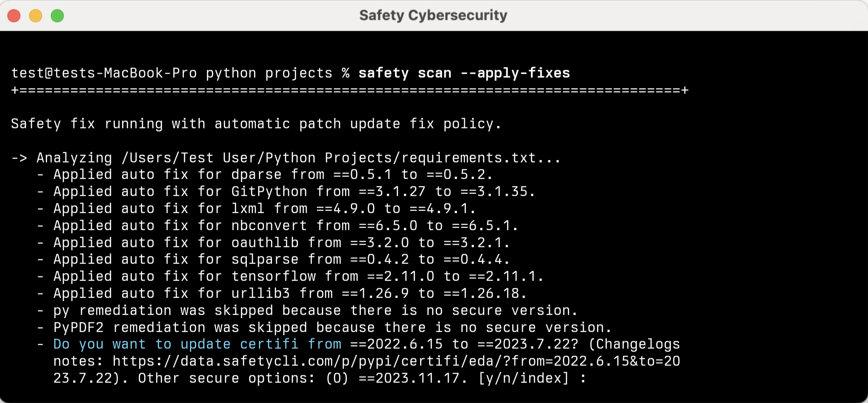Viewport: 868px width, 403px height.
Task: Select the oauthlib auto fix line
Action: click(281, 243)
